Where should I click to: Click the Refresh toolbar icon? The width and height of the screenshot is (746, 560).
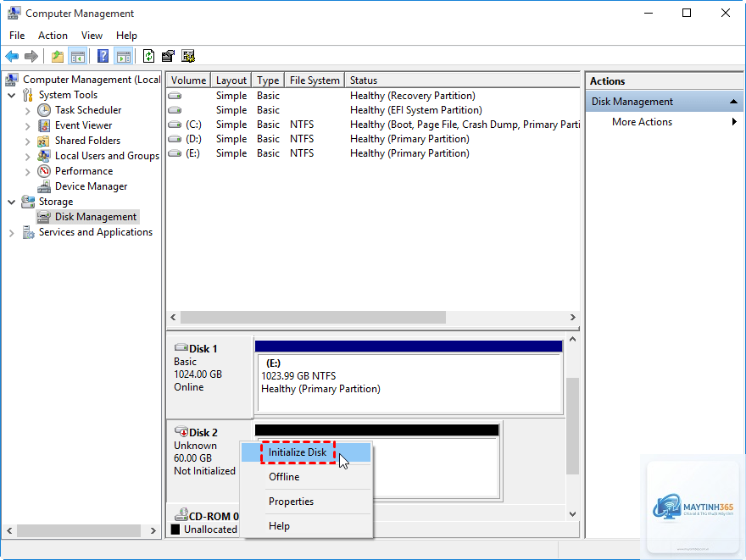tap(148, 57)
